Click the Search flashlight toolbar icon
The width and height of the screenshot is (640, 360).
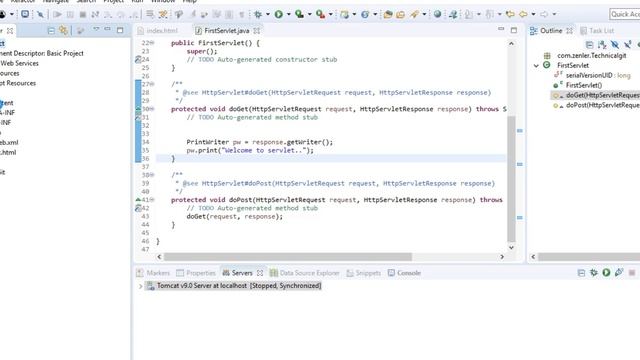(414, 15)
